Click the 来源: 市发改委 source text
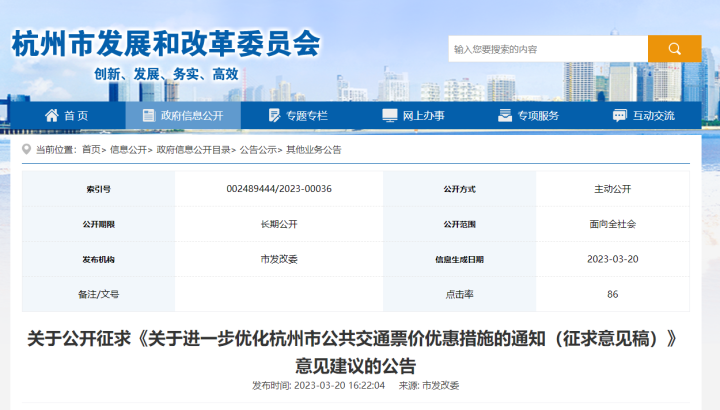720x410 pixels. (x=429, y=386)
